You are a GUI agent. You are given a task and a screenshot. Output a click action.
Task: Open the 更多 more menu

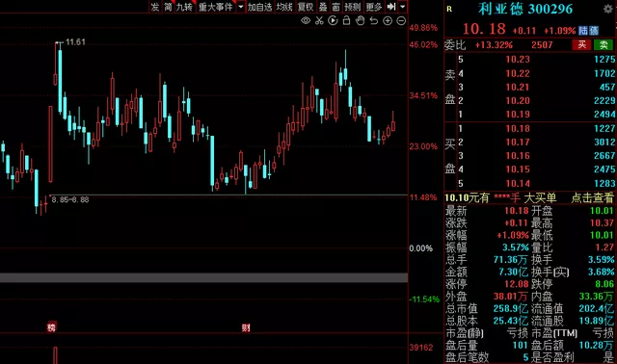click(374, 7)
